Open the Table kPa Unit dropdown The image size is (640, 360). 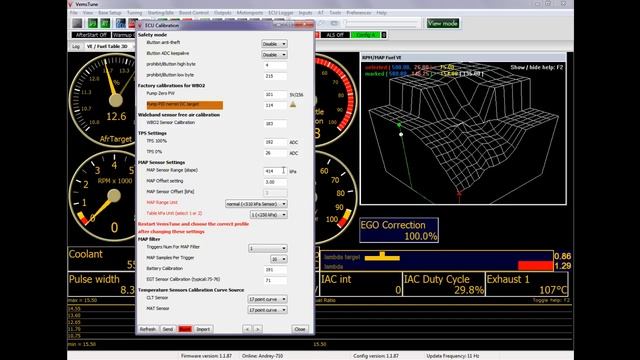coord(268,215)
